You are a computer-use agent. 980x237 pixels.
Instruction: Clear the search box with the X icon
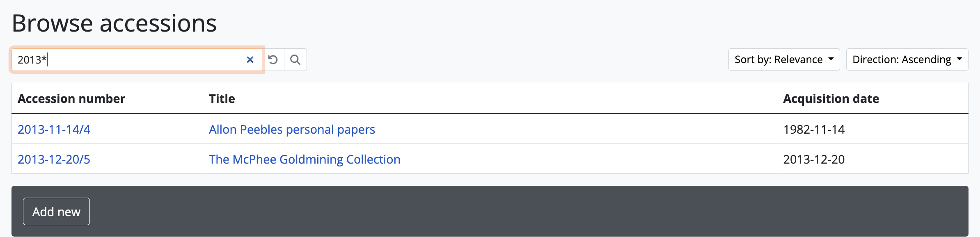(x=250, y=60)
